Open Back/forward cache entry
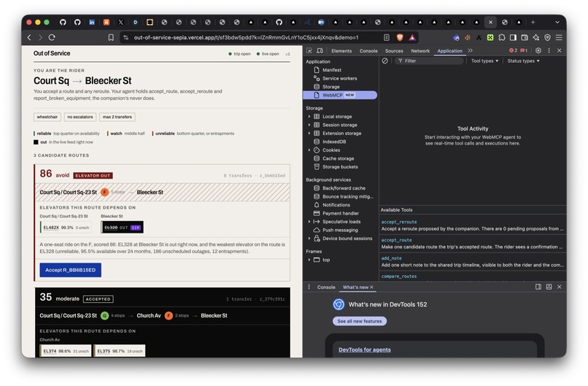Screen dimensions: 588x386 point(344,188)
